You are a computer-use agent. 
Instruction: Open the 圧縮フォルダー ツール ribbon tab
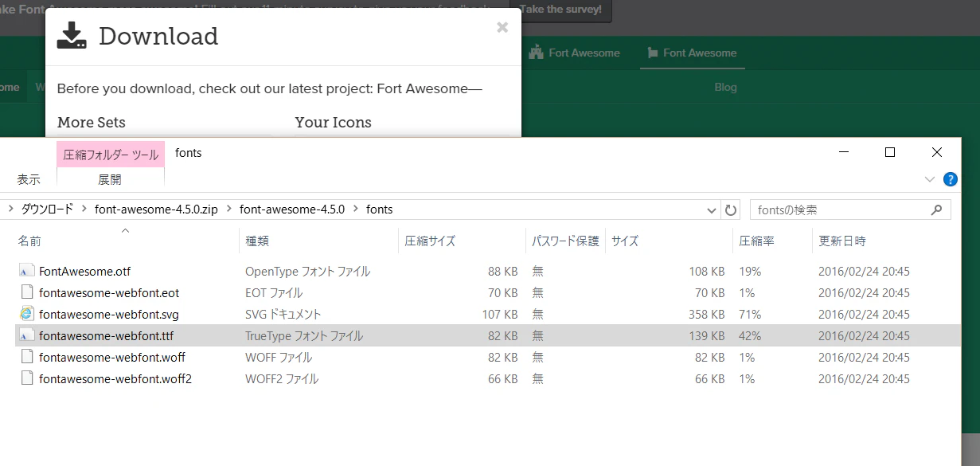coord(111,155)
